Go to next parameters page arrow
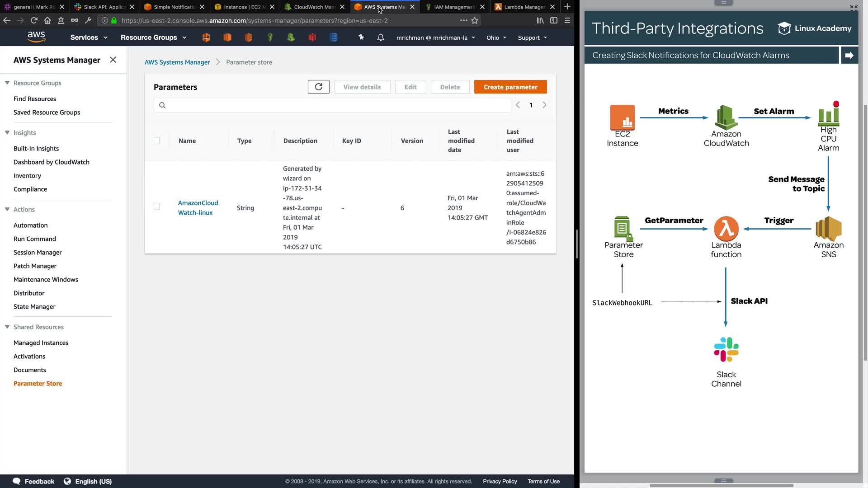 pos(544,105)
